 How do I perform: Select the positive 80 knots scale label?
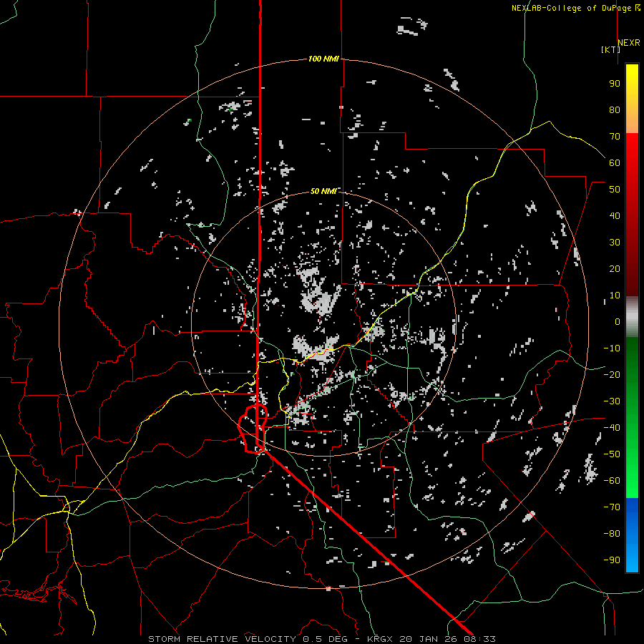(x=615, y=109)
